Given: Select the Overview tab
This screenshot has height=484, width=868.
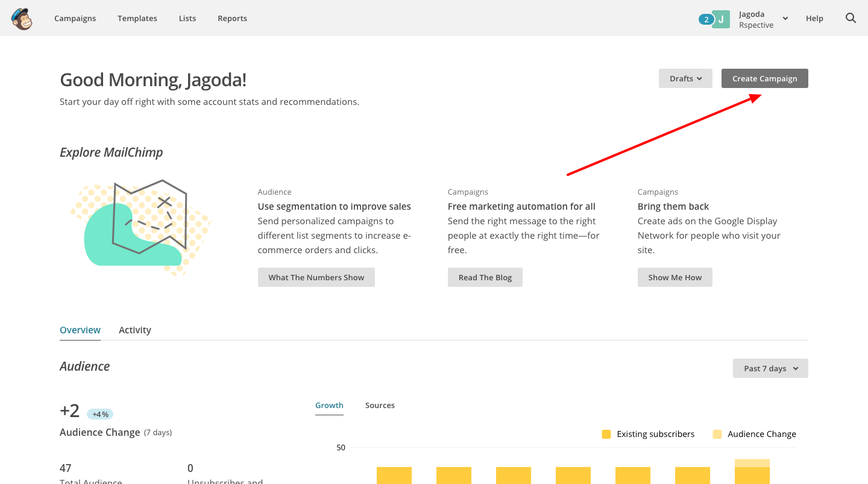Looking at the screenshot, I should (x=80, y=330).
